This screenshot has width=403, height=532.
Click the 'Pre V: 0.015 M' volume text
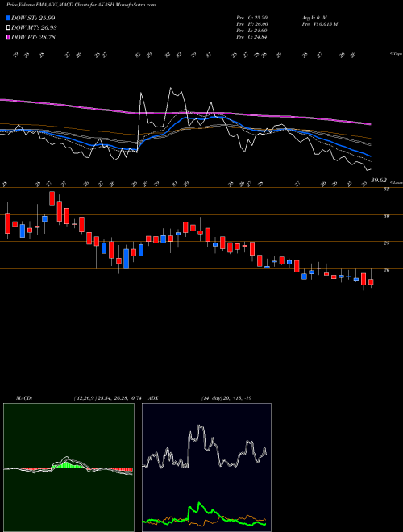tap(319, 24)
